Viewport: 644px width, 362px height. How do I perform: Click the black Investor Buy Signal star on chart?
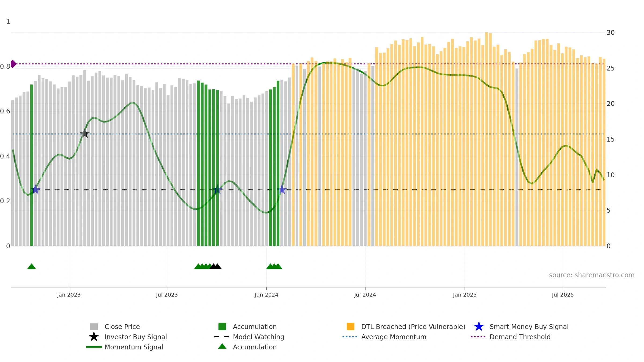pos(85,134)
